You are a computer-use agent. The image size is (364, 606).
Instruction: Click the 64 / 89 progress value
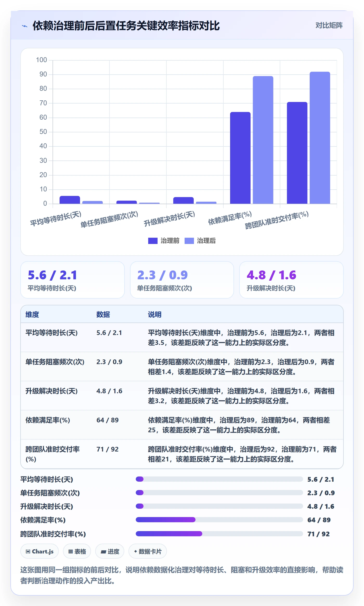[319, 520]
